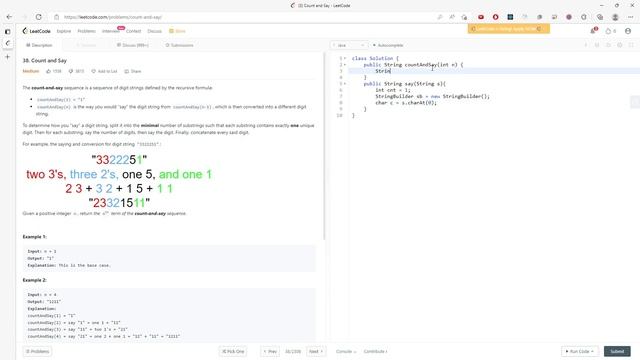The image size is (640, 360).
Task: Go to the Next problem
Action: 316,351
